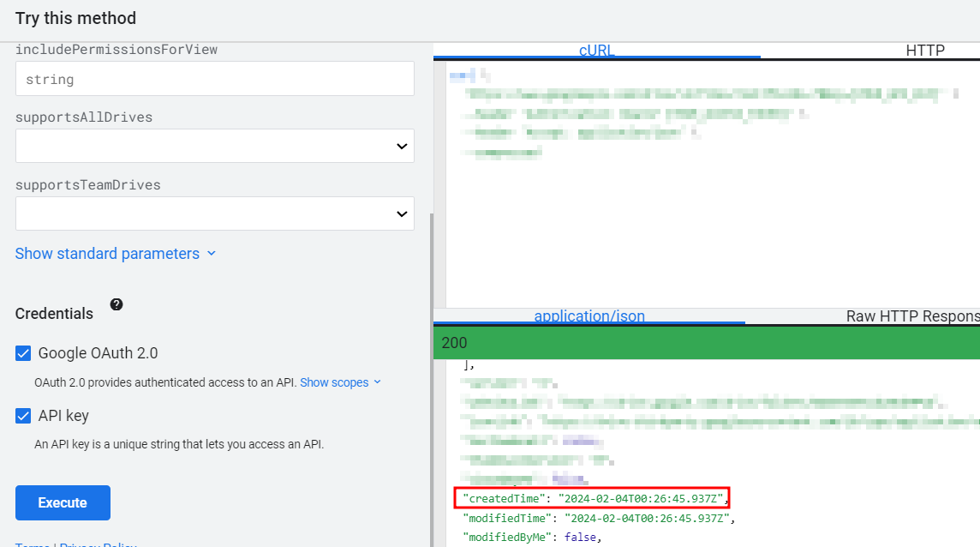
Task: Open the Raw HTTP Response tab
Action: click(912, 316)
